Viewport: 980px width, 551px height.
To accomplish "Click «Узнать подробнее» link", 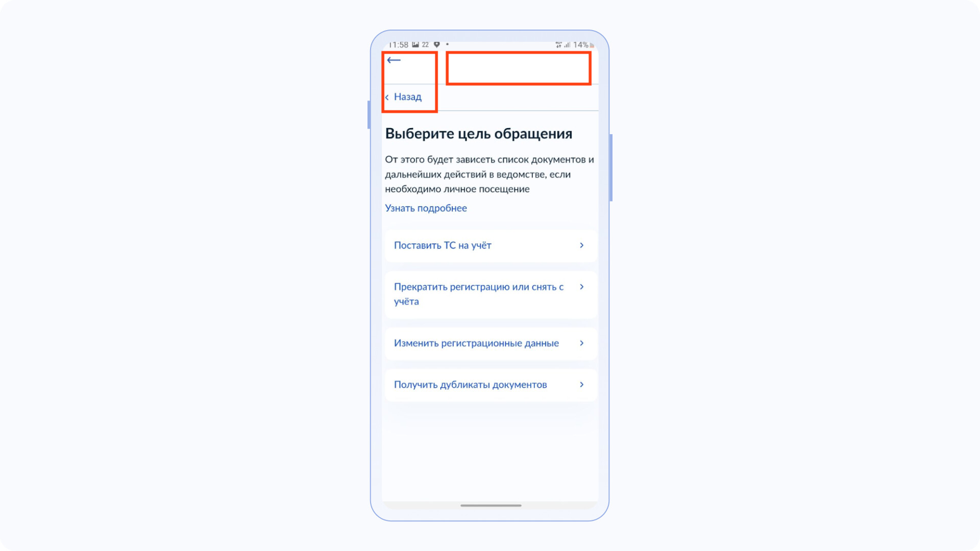I will (425, 208).
